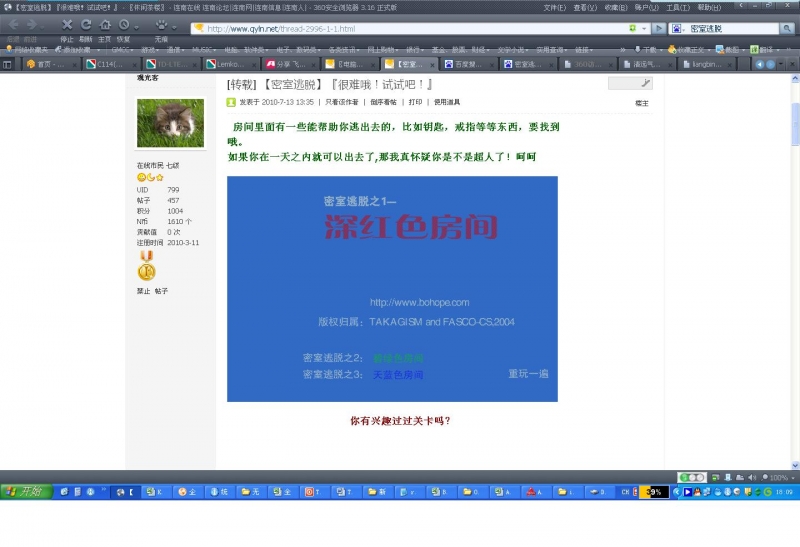The width and height of the screenshot is (800, 547).
Task: Click the magnifier search button
Action: [x=787, y=29]
